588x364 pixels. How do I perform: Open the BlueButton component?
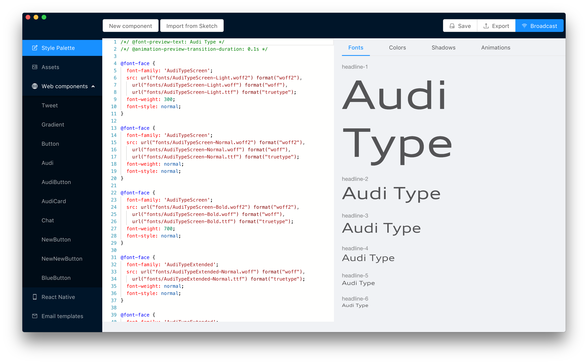point(62,278)
